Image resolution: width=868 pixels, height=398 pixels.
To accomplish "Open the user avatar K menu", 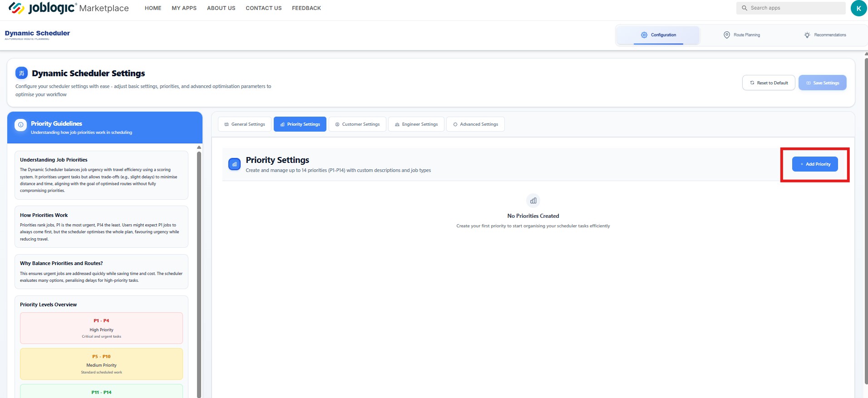I will [x=858, y=8].
